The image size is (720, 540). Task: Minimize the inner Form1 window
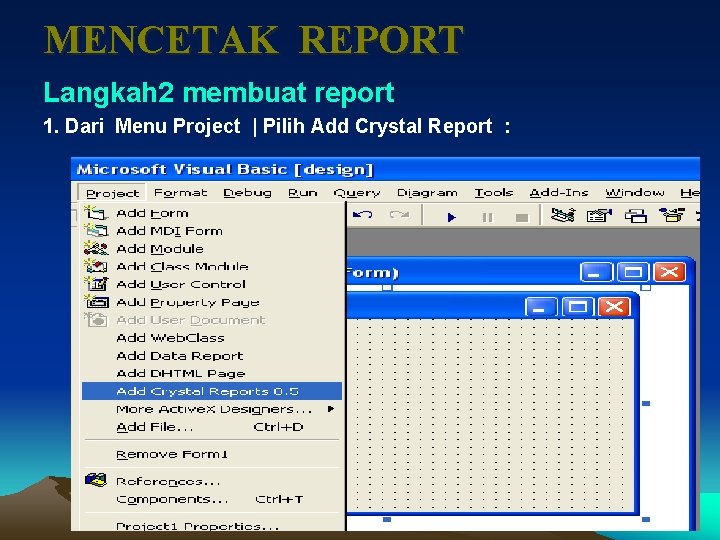[x=540, y=307]
